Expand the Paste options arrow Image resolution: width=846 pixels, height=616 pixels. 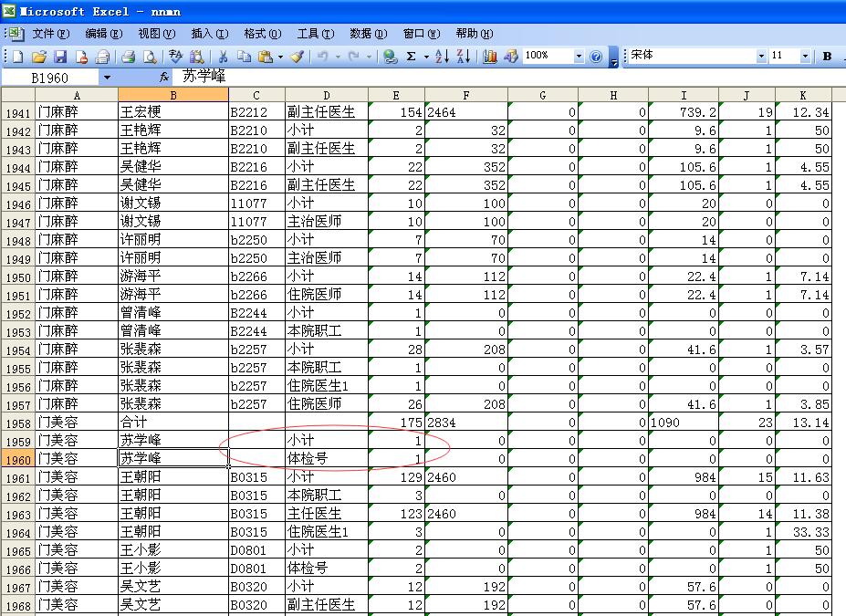(280, 56)
